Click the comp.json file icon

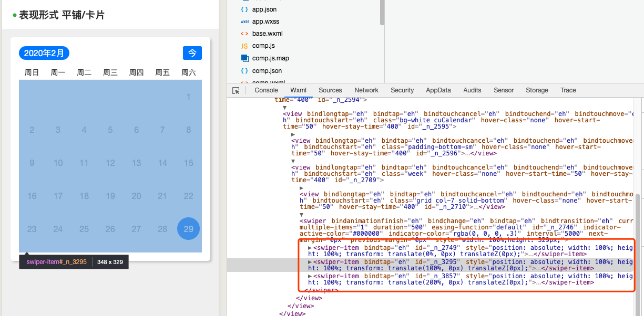point(244,71)
